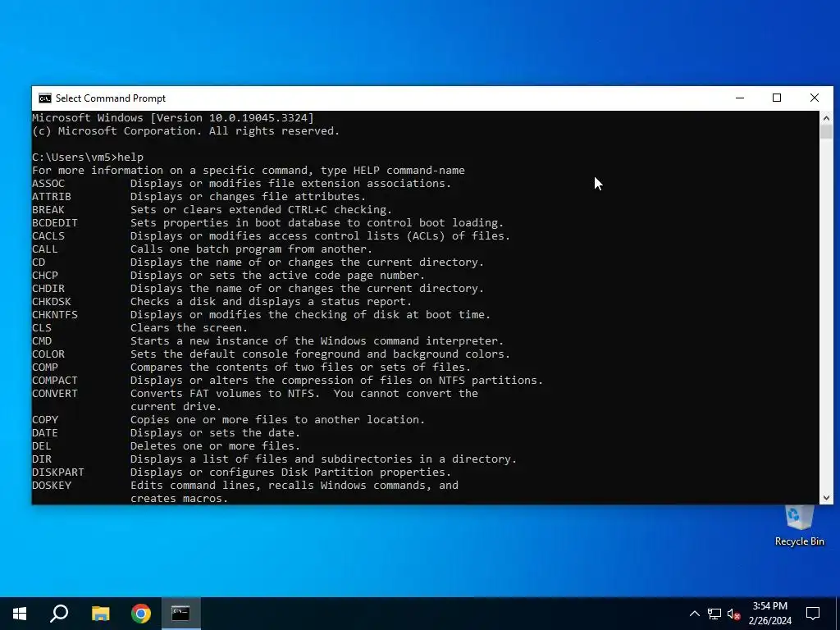Open Google Chrome from taskbar

pos(141,614)
